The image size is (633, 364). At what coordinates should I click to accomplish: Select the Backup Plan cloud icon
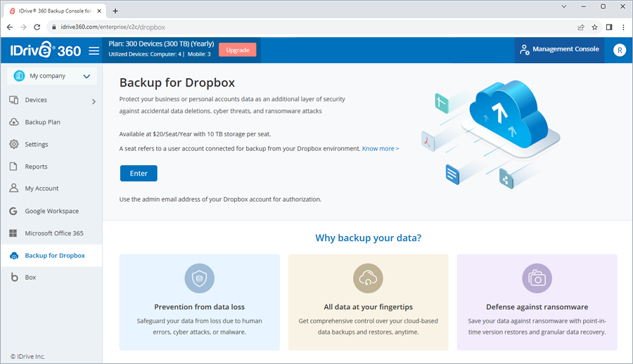pos(14,122)
